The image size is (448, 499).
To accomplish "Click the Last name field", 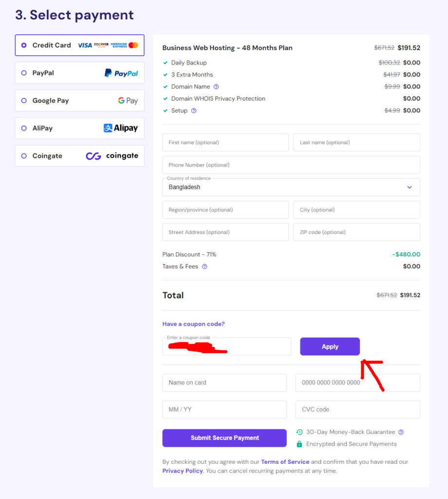I will click(357, 143).
